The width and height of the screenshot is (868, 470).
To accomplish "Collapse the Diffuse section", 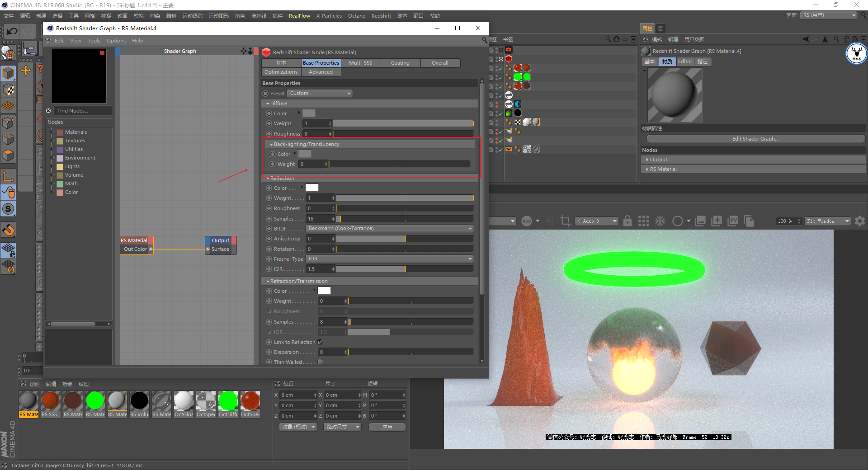I will (268, 103).
